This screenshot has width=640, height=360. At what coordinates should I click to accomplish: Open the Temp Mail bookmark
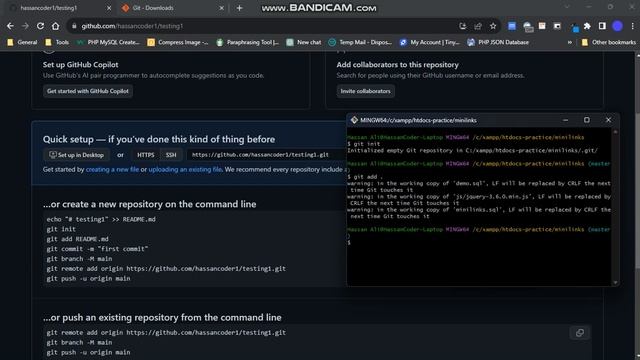360,42
